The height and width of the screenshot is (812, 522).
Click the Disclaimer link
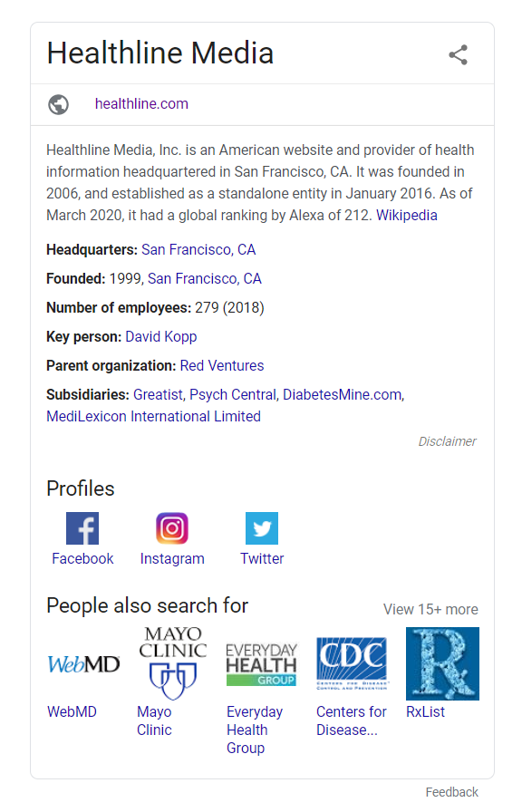(x=448, y=441)
